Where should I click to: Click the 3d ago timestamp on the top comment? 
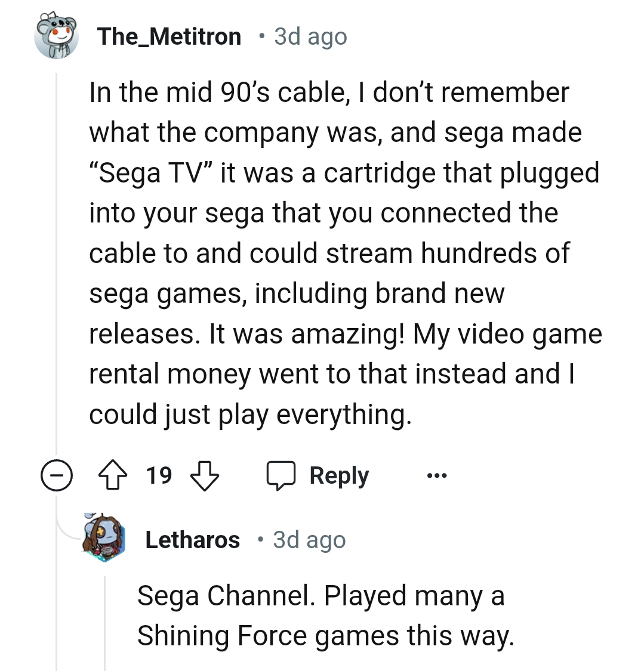309,37
